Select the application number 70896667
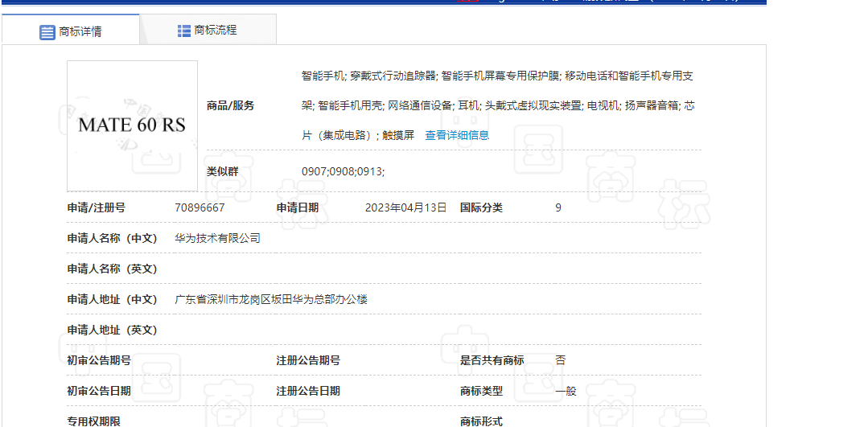Image resolution: width=868 pixels, height=427 pixels. [x=200, y=208]
